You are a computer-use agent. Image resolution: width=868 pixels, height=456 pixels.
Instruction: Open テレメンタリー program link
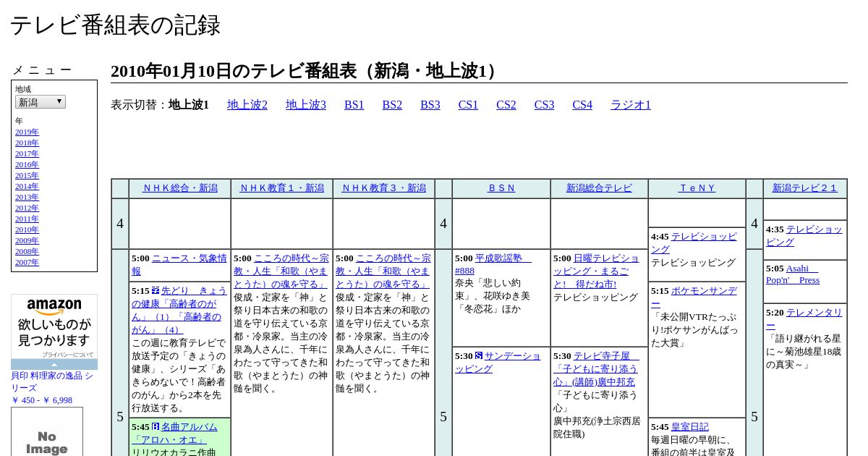(804, 318)
